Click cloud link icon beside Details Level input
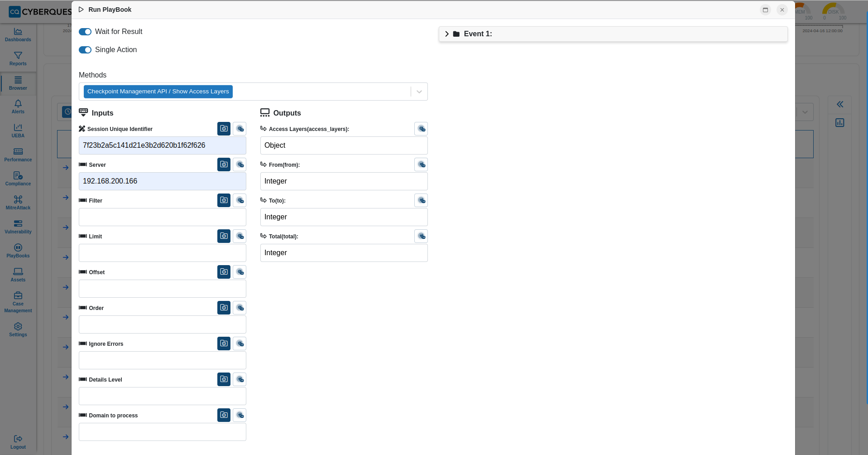Viewport: 868px width, 455px height. (x=240, y=379)
